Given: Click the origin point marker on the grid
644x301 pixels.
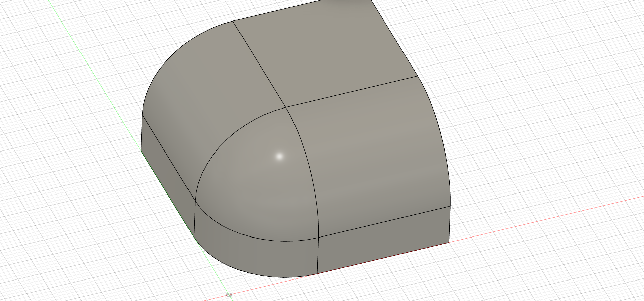Looking at the screenshot, I should [229, 295].
